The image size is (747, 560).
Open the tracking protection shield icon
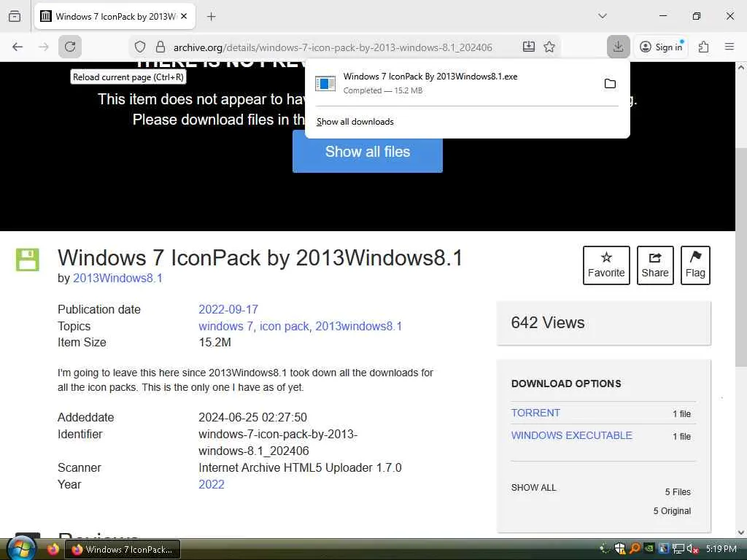click(139, 47)
